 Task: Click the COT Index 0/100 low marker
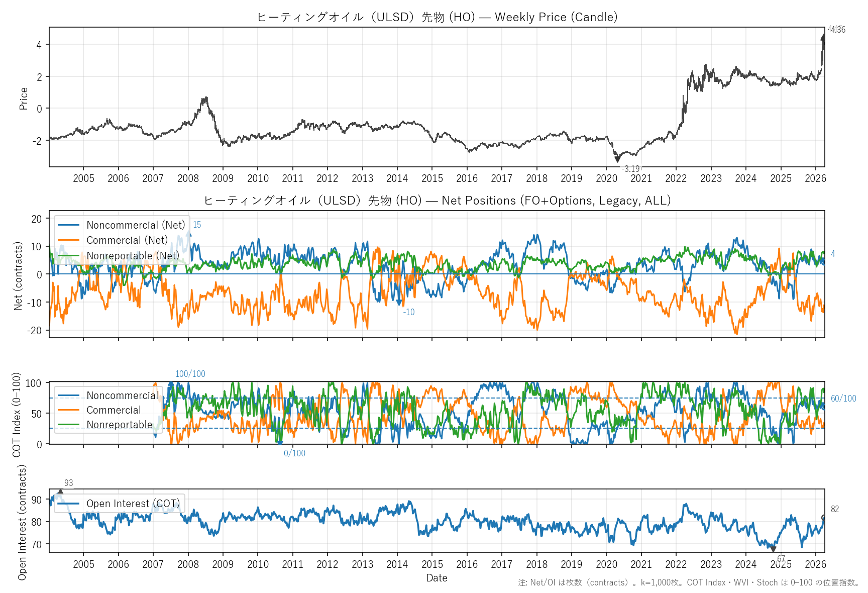[280, 443]
